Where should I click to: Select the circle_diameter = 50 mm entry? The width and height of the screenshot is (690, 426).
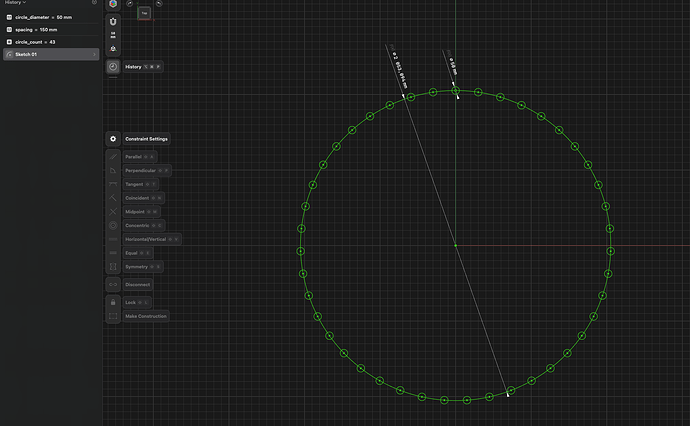[51, 17]
